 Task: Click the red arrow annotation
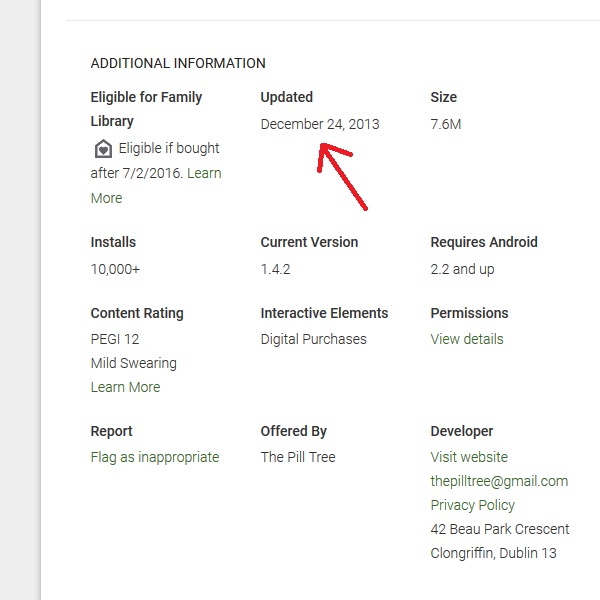(x=342, y=176)
